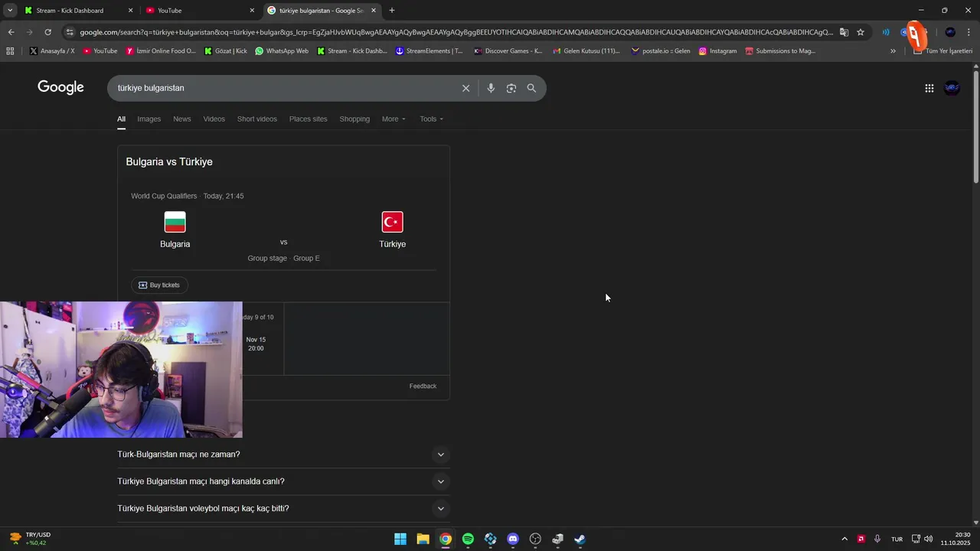Open a new tab with the plus icon
Screen dimensions: 980x551
tap(392, 11)
